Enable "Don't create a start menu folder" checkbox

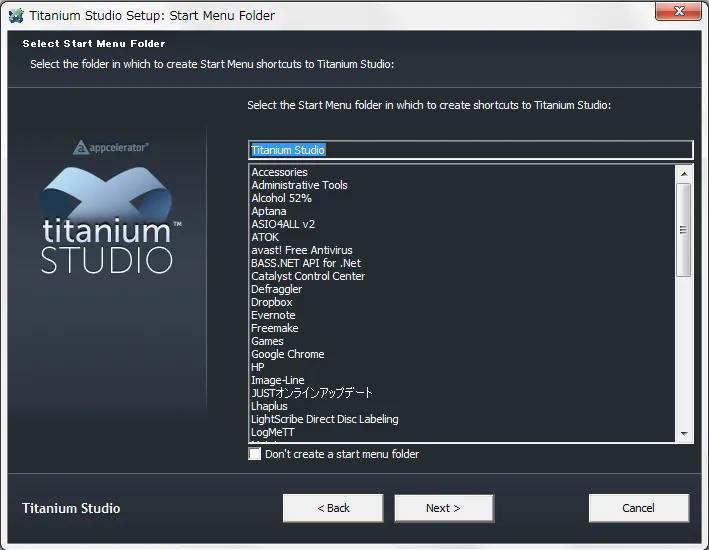coord(255,454)
